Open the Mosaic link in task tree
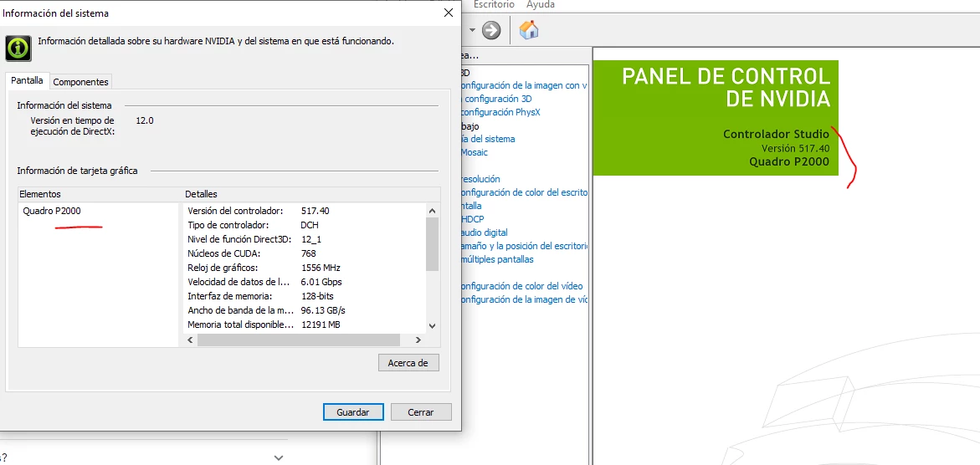 [x=475, y=152]
